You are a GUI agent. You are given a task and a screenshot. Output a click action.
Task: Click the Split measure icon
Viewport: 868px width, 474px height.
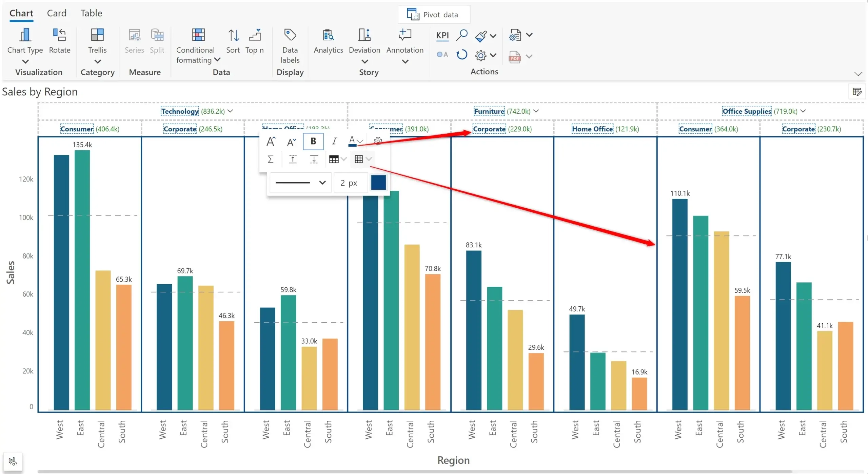pos(157,35)
